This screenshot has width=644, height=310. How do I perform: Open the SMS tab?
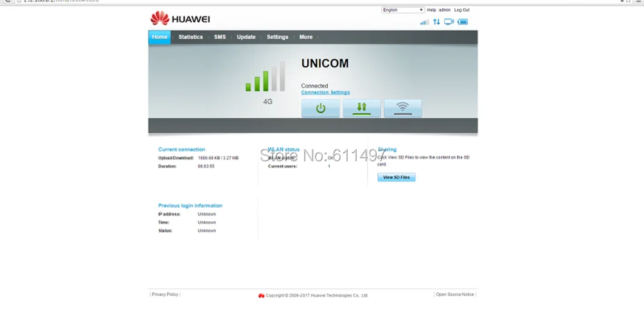pos(220,37)
